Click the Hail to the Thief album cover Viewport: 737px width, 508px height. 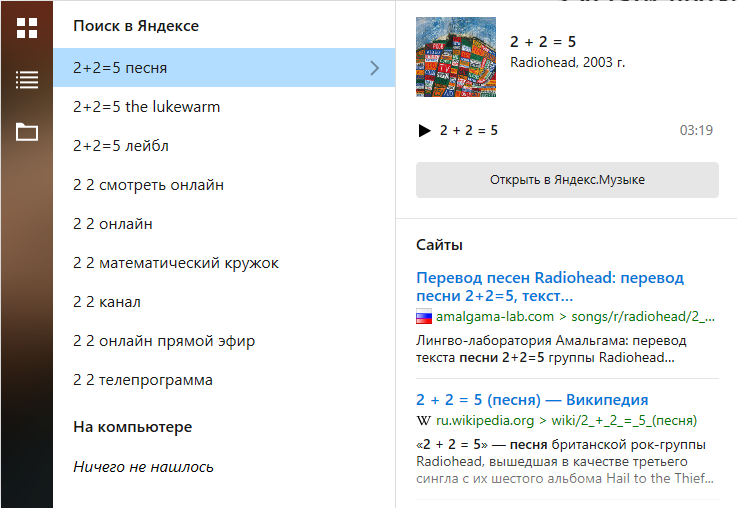tap(456, 57)
